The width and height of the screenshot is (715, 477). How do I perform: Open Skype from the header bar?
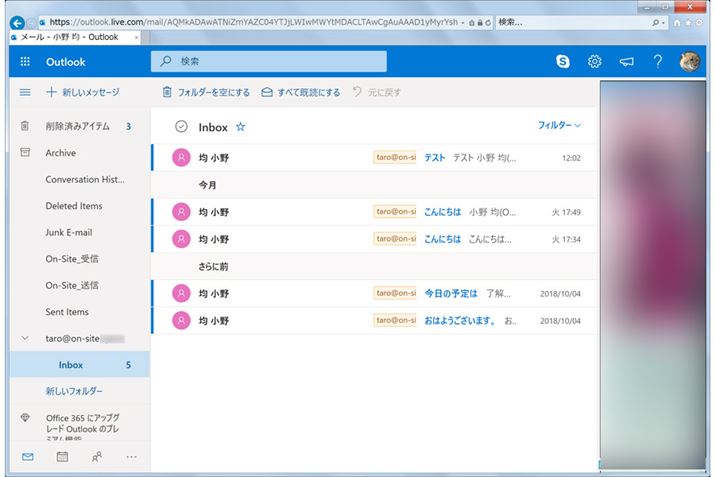click(x=563, y=62)
